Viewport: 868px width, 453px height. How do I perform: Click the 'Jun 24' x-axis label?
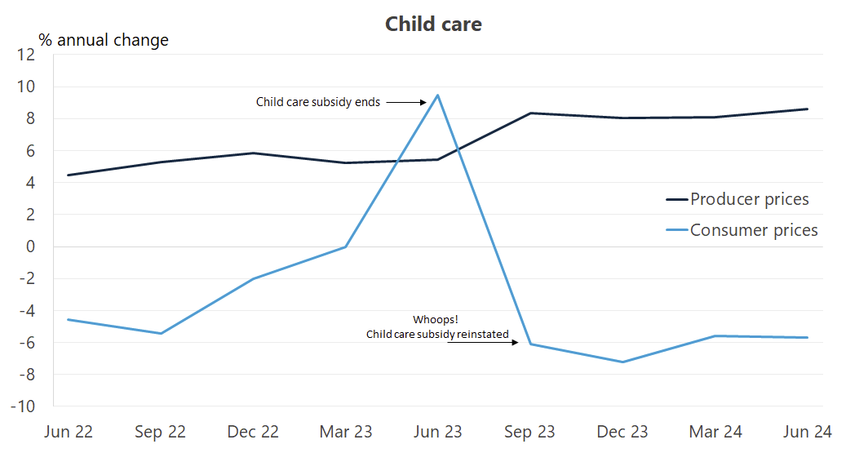click(808, 430)
